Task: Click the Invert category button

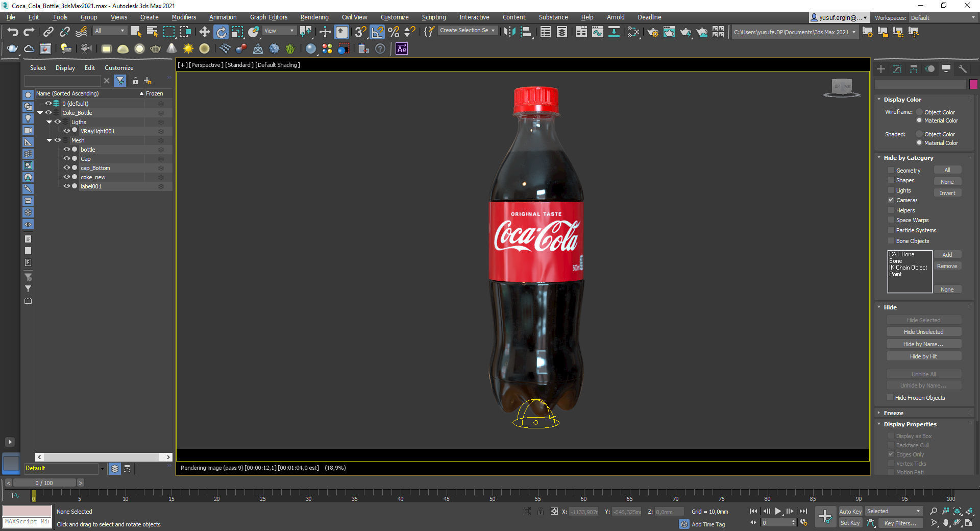Action: pyautogui.click(x=947, y=193)
